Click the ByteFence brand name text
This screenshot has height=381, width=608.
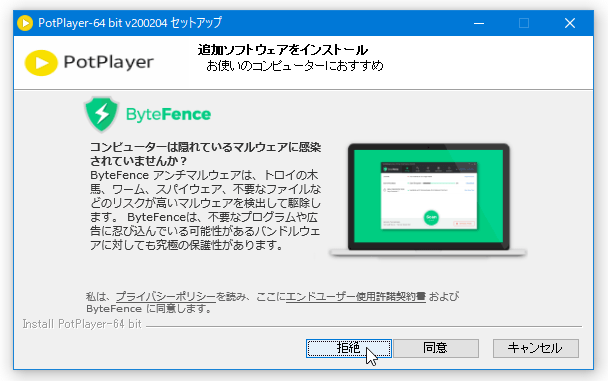(168, 114)
